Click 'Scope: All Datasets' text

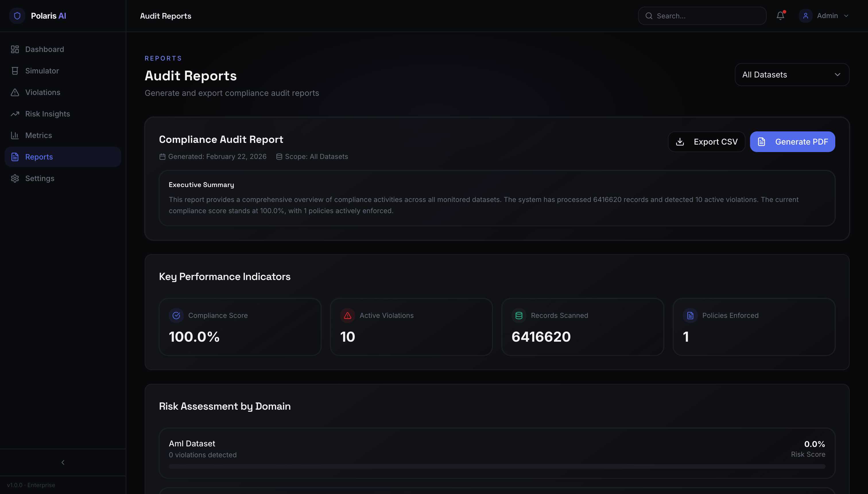[x=316, y=156]
